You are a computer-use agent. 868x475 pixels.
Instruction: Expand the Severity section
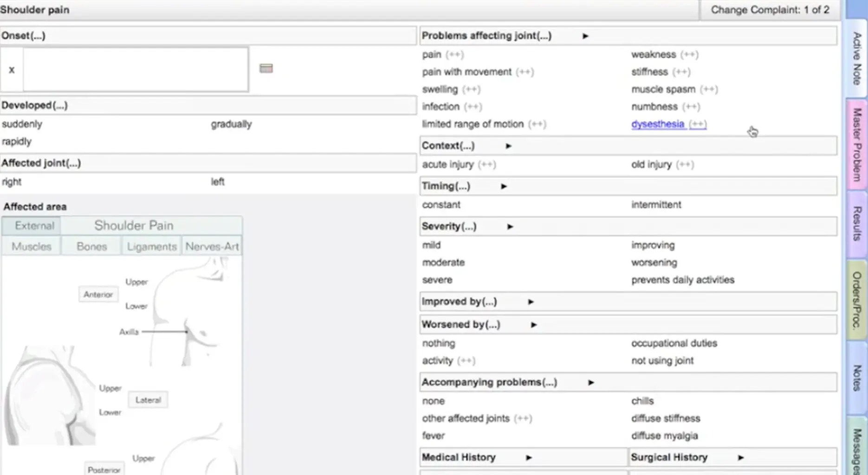click(x=510, y=226)
